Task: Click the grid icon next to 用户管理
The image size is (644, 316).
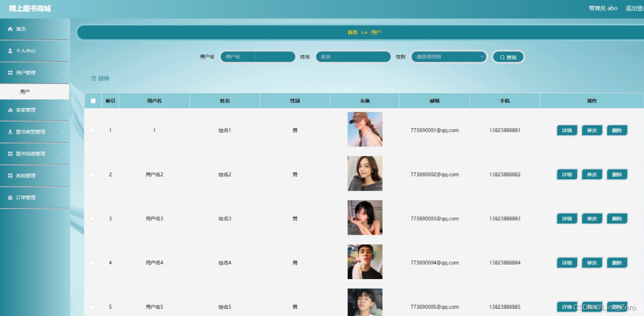Action: coord(9,73)
